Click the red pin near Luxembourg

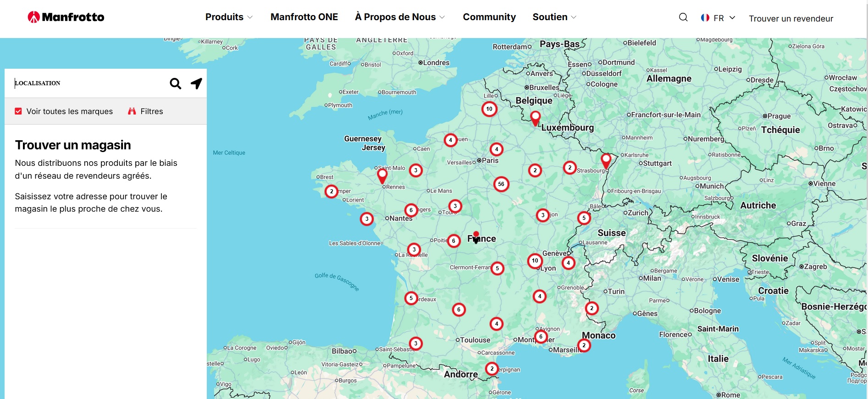[x=535, y=118]
